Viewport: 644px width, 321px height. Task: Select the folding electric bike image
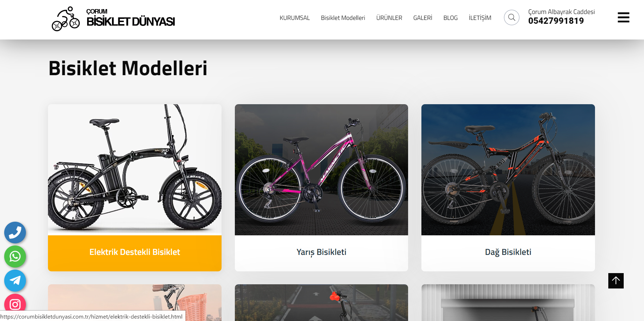(135, 170)
